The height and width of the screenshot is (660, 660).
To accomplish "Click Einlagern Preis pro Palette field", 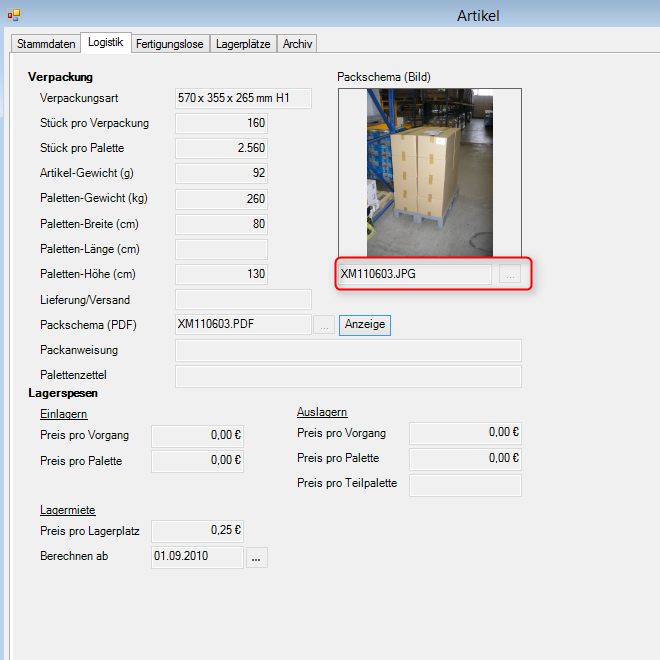I will [197, 461].
